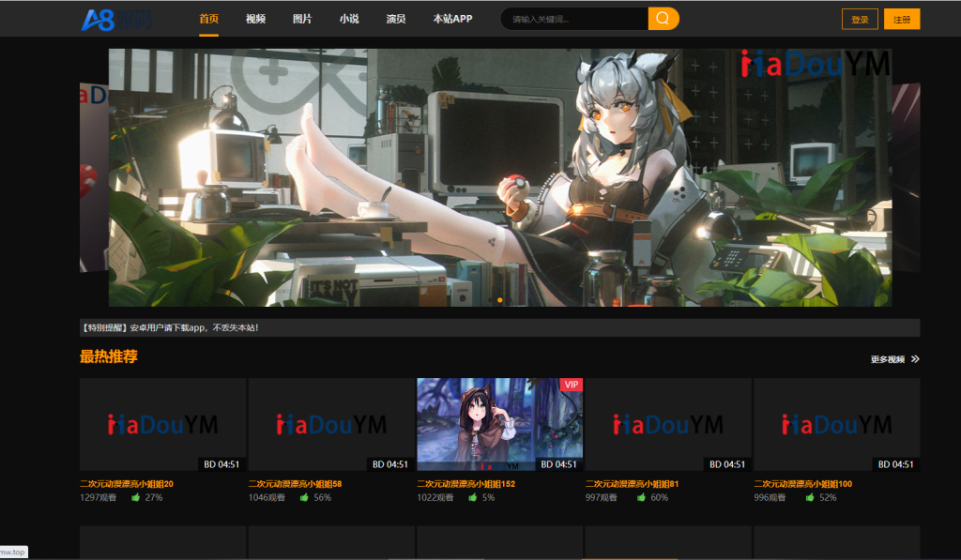
Task: Select the 演员 actors tab
Action: pyautogui.click(x=396, y=19)
